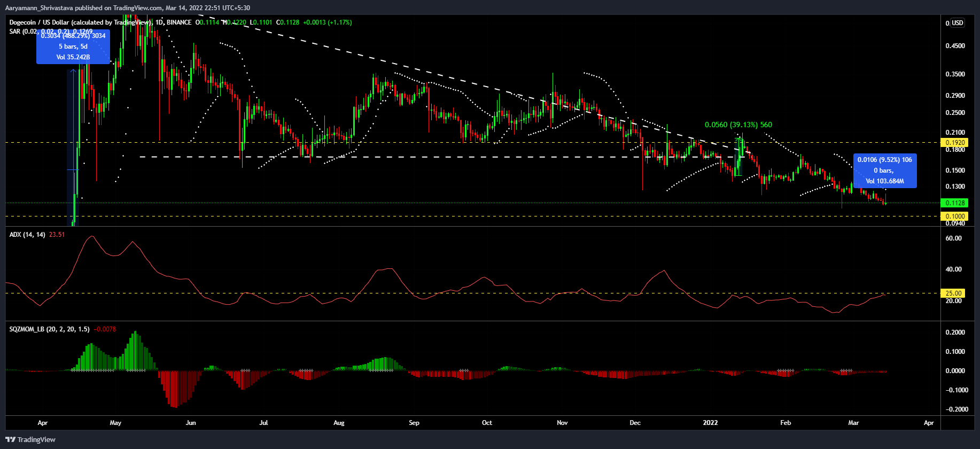Screen dimensions: 980x449
Task: Click the yellow 25.00 ADX level label
Action: pyautogui.click(x=954, y=293)
